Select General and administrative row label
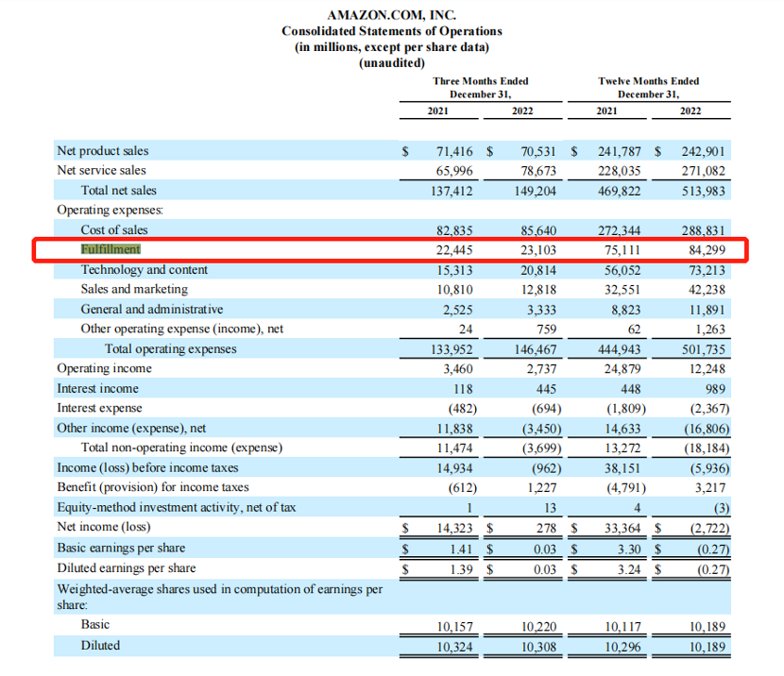The height and width of the screenshot is (676, 784). [152, 310]
